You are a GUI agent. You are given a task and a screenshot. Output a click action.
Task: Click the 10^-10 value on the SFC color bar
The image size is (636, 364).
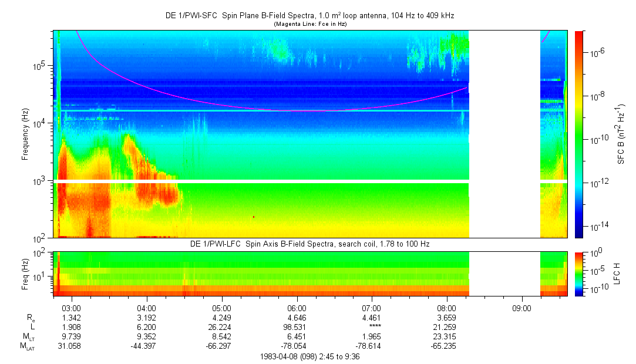point(599,139)
